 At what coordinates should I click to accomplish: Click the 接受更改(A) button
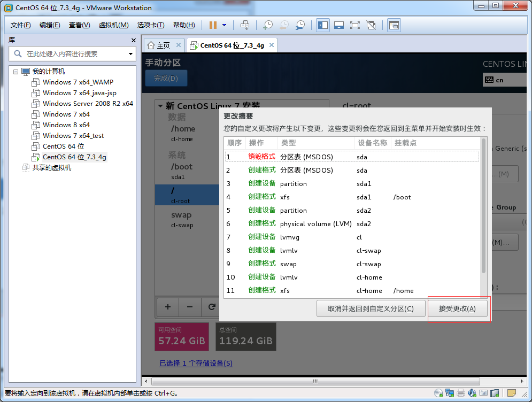tap(457, 308)
